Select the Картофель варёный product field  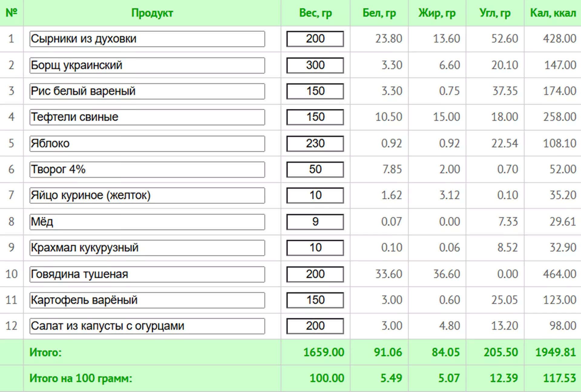pyautogui.click(x=147, y=300)
